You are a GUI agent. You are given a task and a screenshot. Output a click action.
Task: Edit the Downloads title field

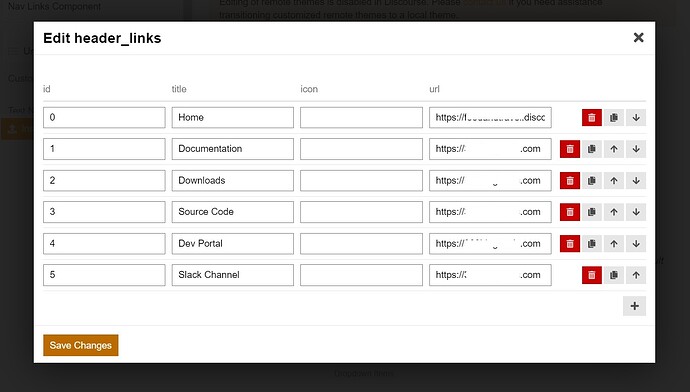pyautogui.click(x=233, y=180)
